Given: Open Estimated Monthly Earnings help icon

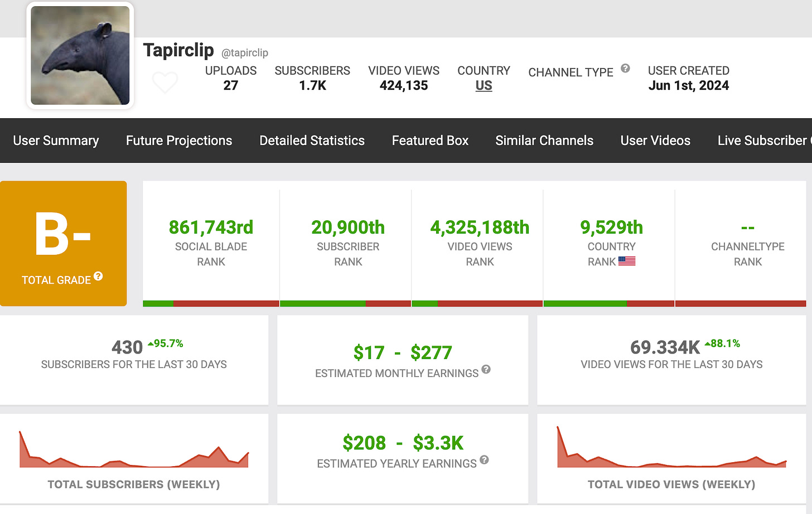Looking at the screenshot, I should [x=486, y=369].
